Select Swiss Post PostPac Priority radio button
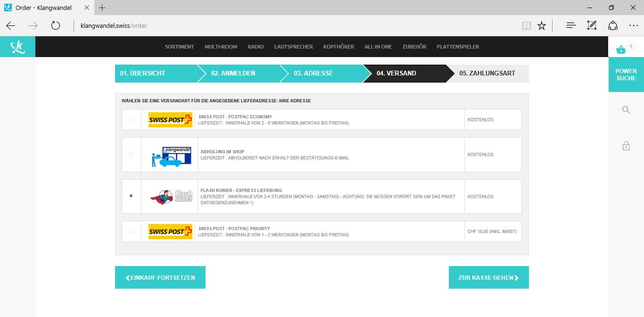The height and width of the screenshot is (317, 644). click(131, 231)
